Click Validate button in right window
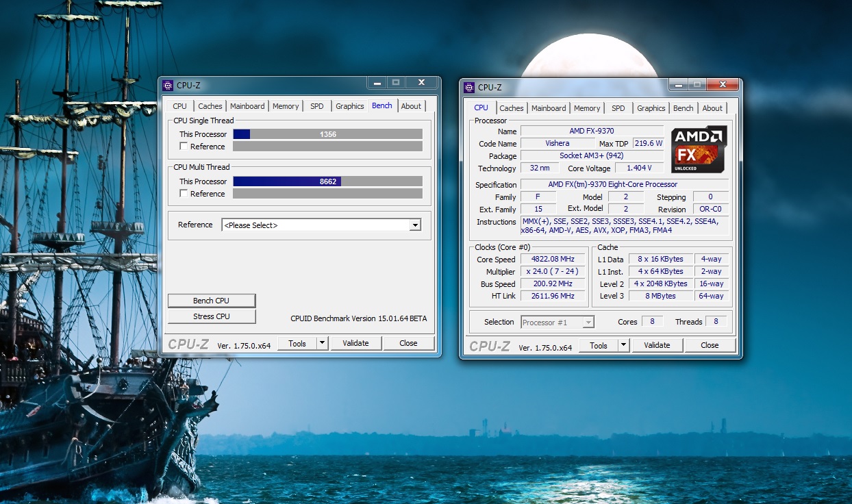 tap(657, 345)
